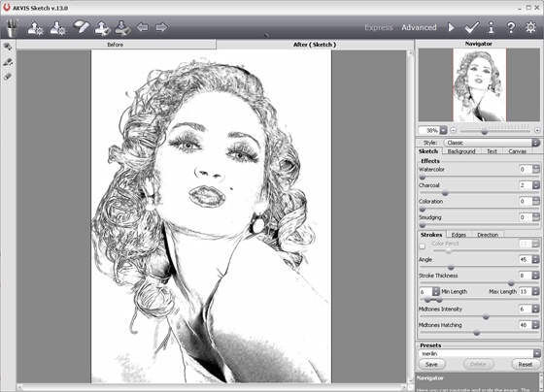Click the Undo left arrow
544x392 pixels.
142,27
